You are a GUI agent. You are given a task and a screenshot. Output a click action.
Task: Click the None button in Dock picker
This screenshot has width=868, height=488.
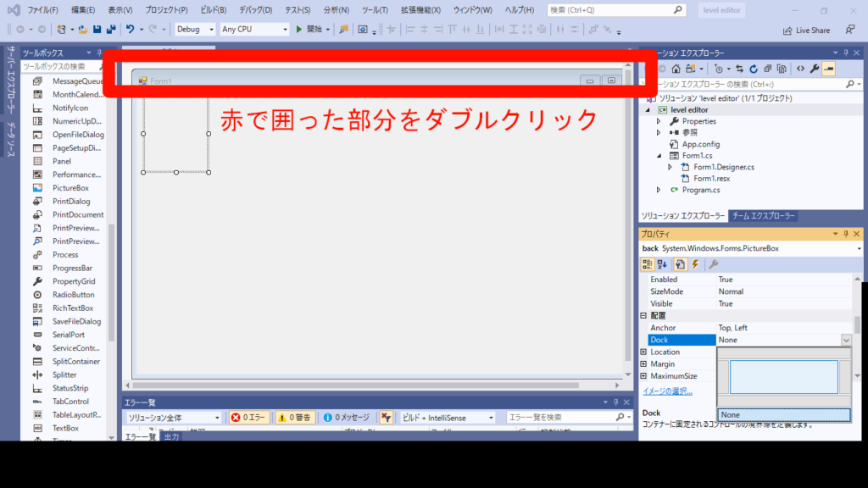click(783, 414)
